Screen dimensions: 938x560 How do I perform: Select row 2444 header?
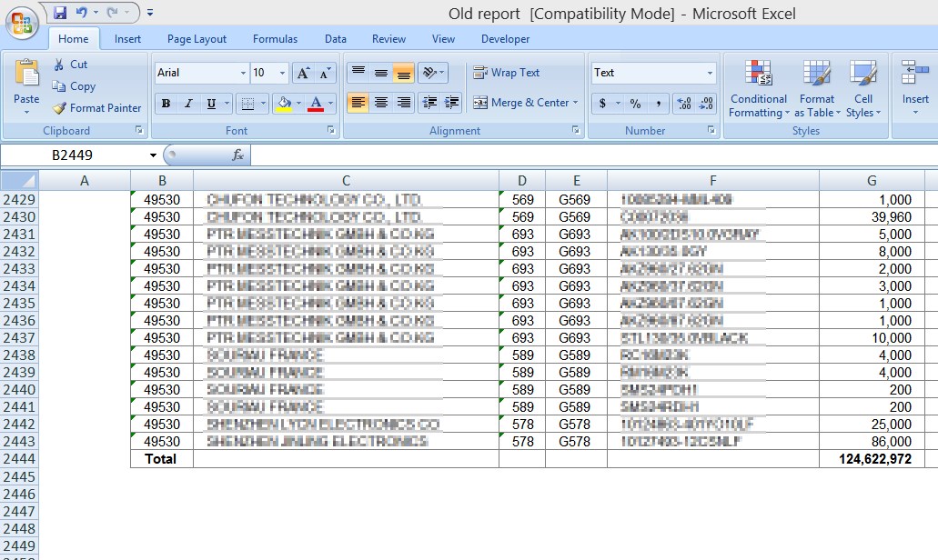coord(19,459)
